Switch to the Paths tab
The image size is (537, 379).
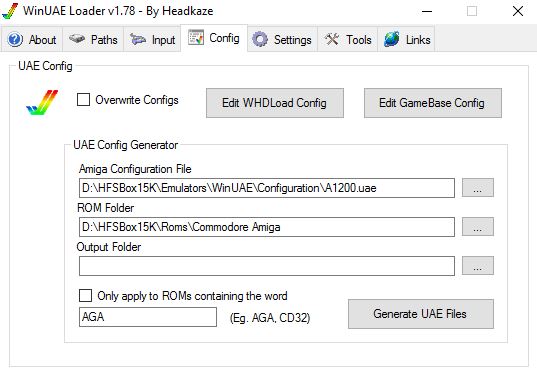coord(93,40)
